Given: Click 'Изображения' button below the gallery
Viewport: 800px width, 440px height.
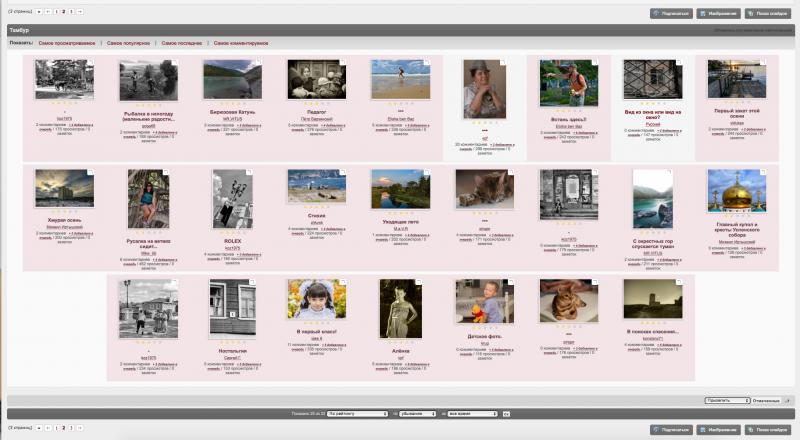Looking at the screenshot, I should coord(718,430).
